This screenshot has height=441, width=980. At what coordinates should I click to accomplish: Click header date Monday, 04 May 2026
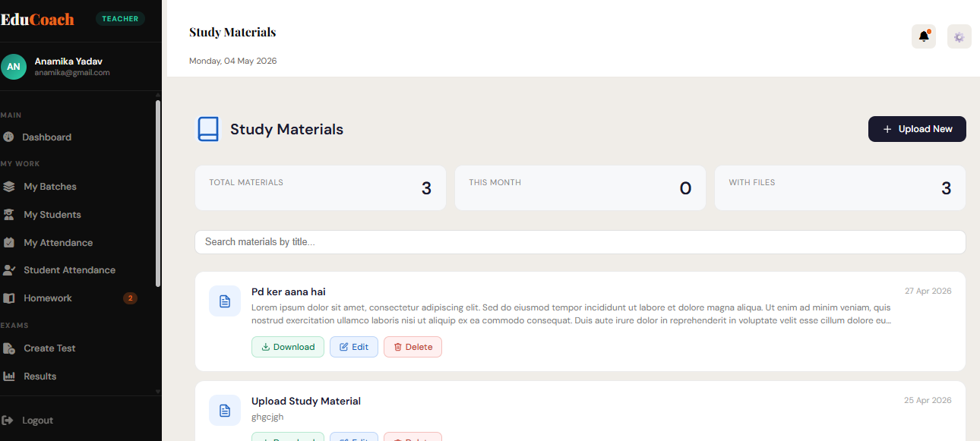point(233,61)
